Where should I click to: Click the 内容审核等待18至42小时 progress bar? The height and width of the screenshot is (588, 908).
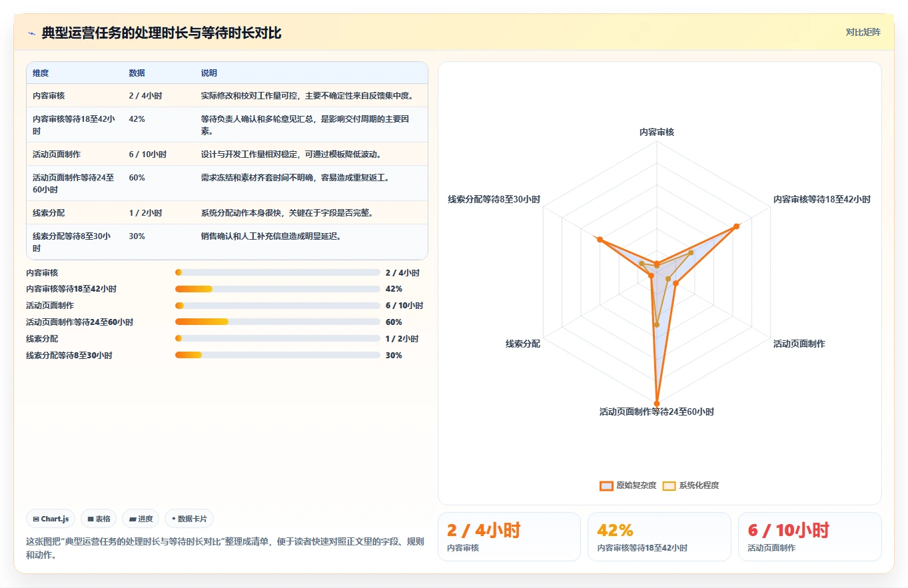(277, 289)
